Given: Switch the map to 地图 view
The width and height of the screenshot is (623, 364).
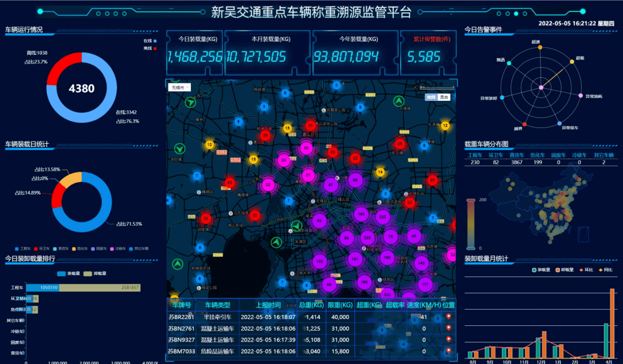Looking at the screenshot, I should (431, 97).
